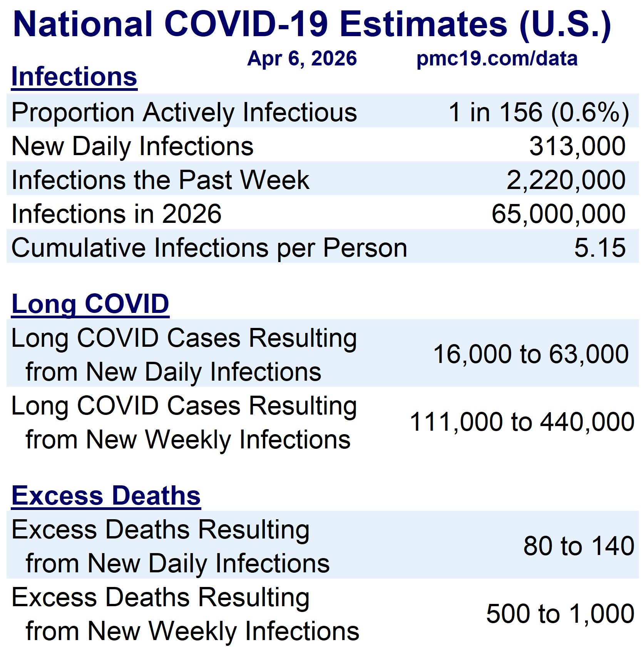Screen dimensions: 644x647
Task: Select the 500 to 1,000 deaths range
Action: pos(560,614)
